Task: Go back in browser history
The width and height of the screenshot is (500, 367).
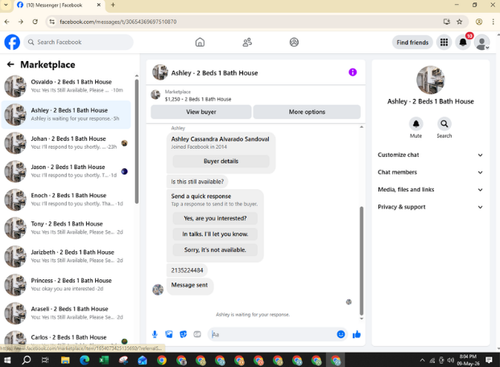Action: (x=7, y=22)
